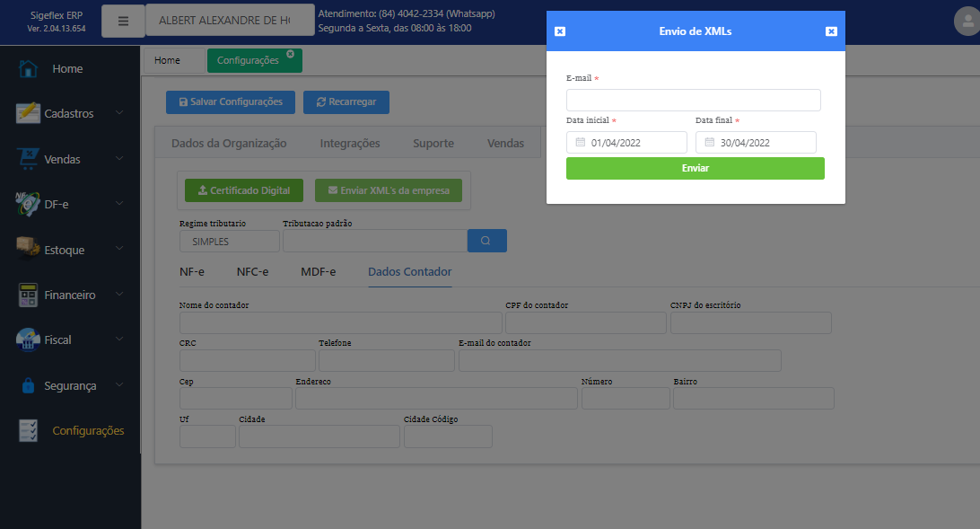Click the hamburger menu icon
The width and height of the screenshot is (980, 529).
click(x=123, y=21)
